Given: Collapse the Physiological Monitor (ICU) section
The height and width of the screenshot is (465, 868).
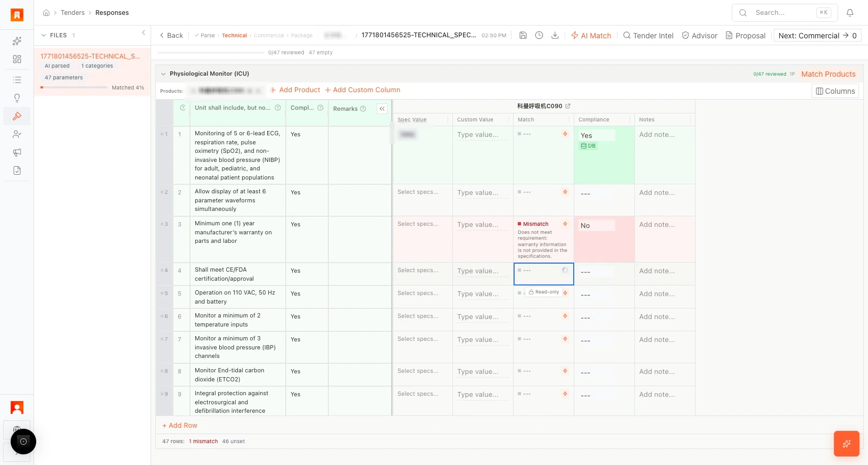Looking at the screenshot, I should pos(163,74).
